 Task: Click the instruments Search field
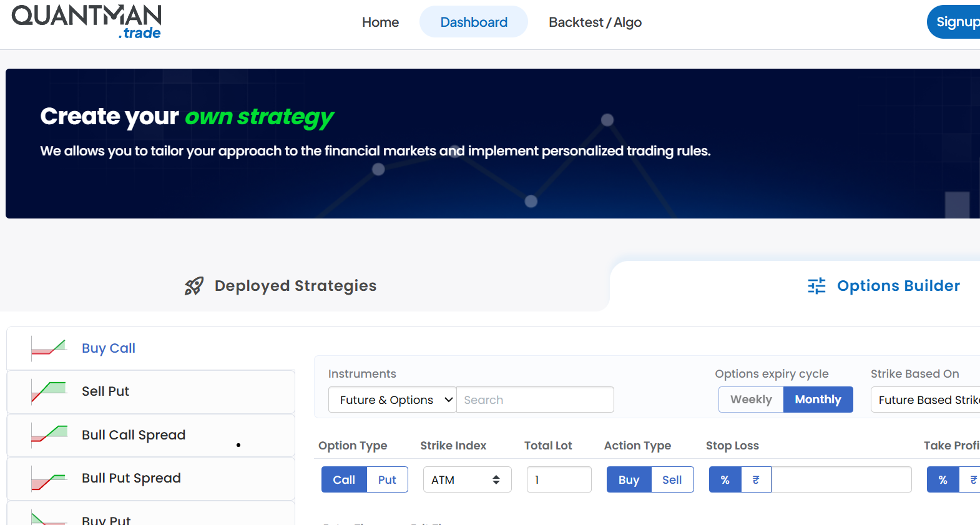click(535, 400)
